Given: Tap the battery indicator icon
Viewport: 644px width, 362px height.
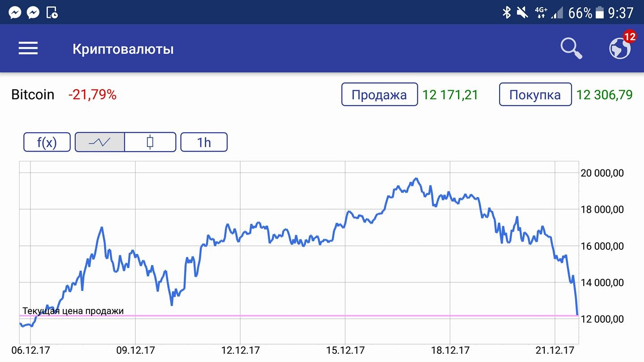Looking at the screenshot, I should [x=599, y=13].
